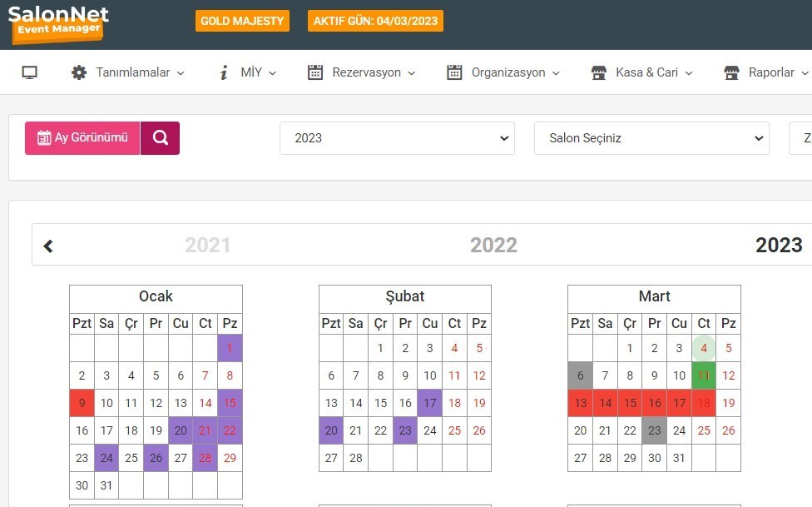
Task: Click the info icon beside MİY
Action: [x=224, y=72]
